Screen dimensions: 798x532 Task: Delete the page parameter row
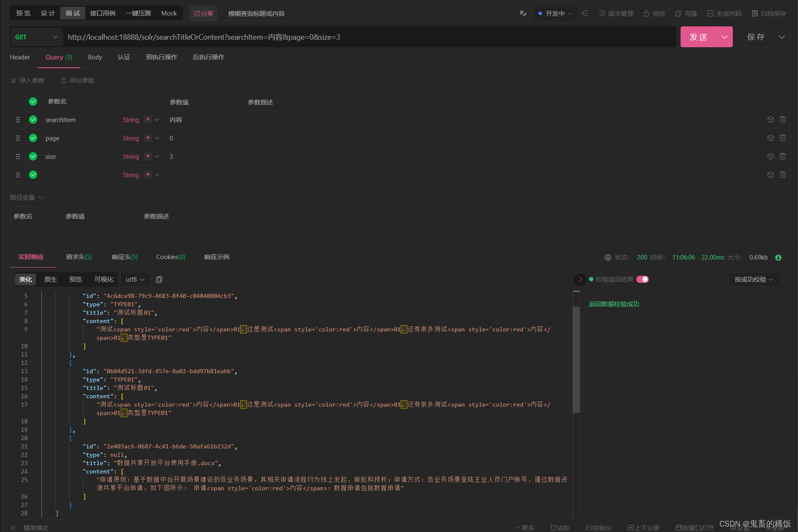783,138
